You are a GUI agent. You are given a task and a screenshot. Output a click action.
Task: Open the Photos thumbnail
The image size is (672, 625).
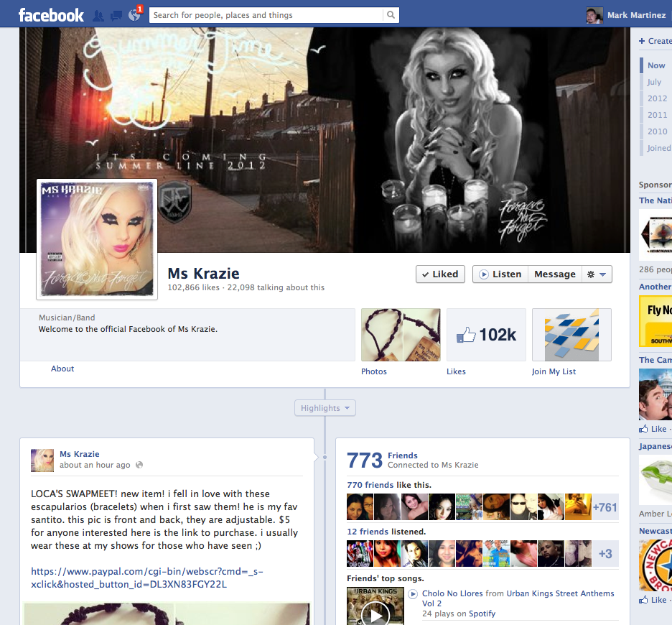pos(401,335)
